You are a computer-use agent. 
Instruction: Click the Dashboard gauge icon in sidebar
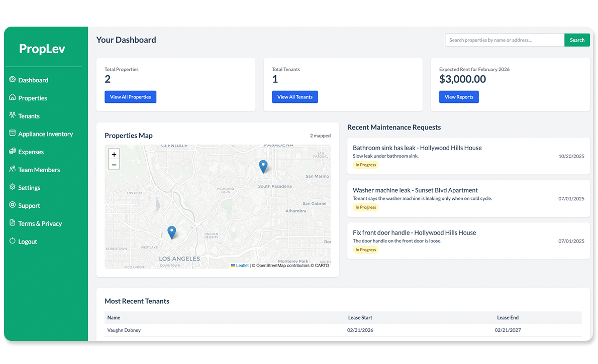click(13, 79)
